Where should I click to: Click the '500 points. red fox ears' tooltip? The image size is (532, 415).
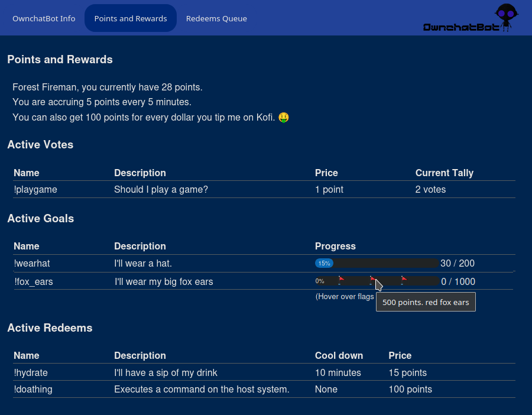[426, 302]
